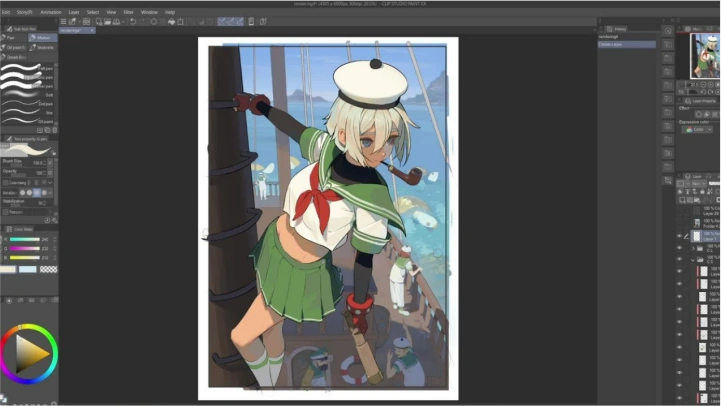Image resolution: width=721 pixels, height=406 pixels.
Task: Click the Redo arrow icon
Action: (x=142, y=22)
